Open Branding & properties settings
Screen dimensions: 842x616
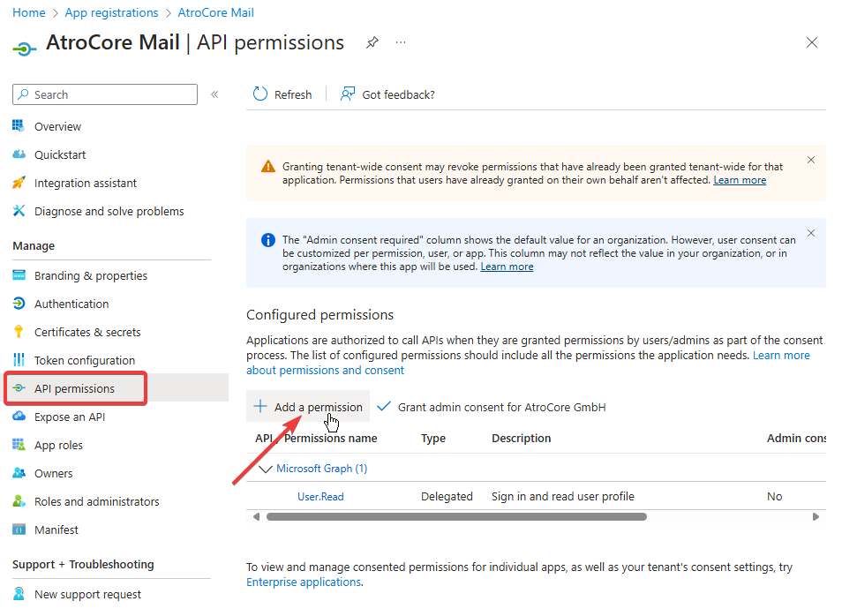tap(89, 274)
